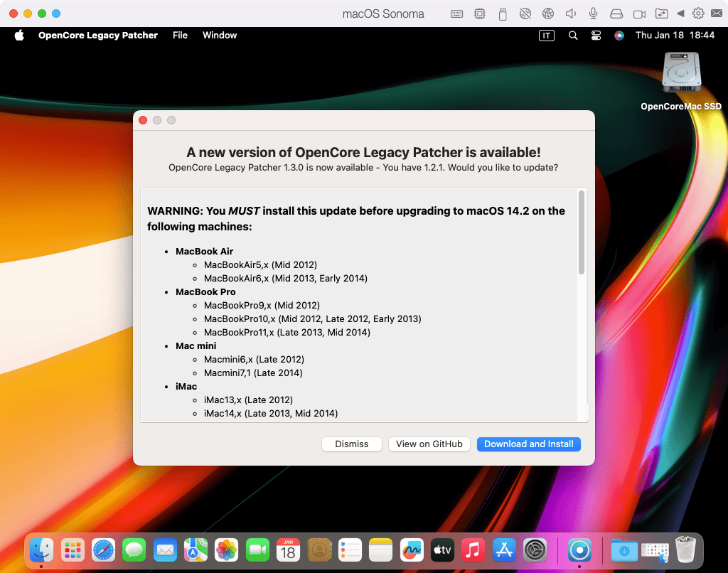This screenshot has height=573, width=728.
Task: Click the release notes scrollbar
Action: [582, 233]
